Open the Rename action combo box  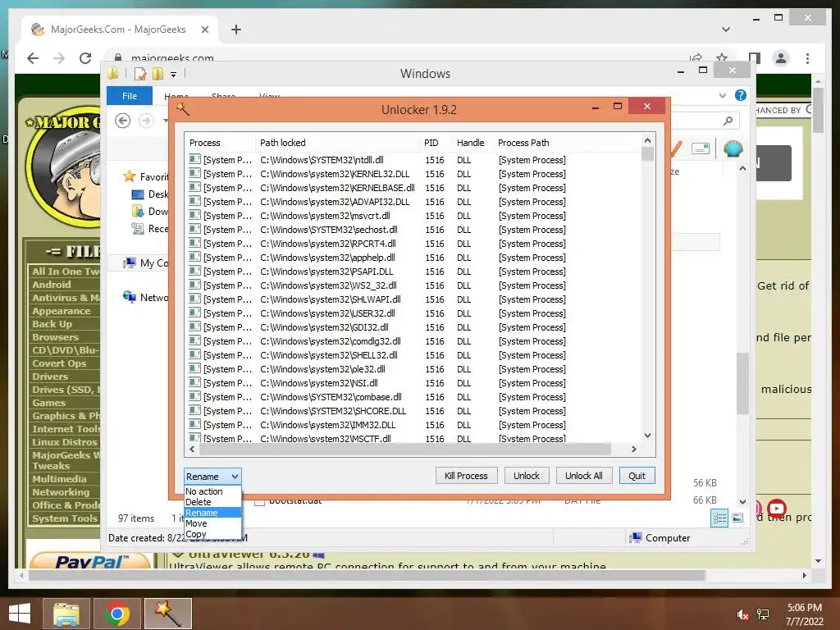pyautogui.click(x=212, y=477)
